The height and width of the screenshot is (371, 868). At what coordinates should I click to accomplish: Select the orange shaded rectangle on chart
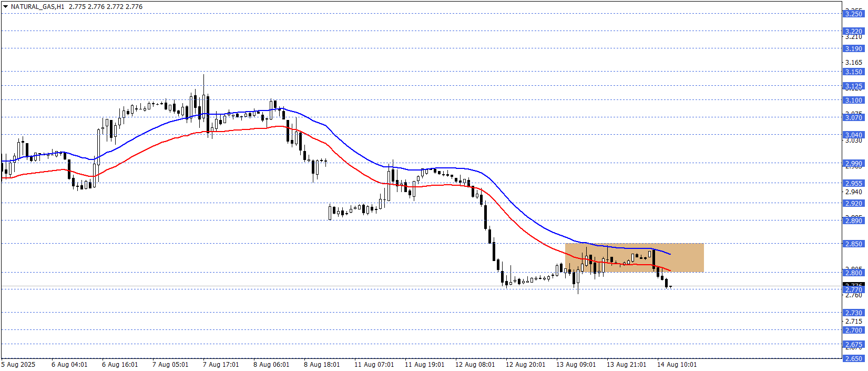(x=634, y=258)
